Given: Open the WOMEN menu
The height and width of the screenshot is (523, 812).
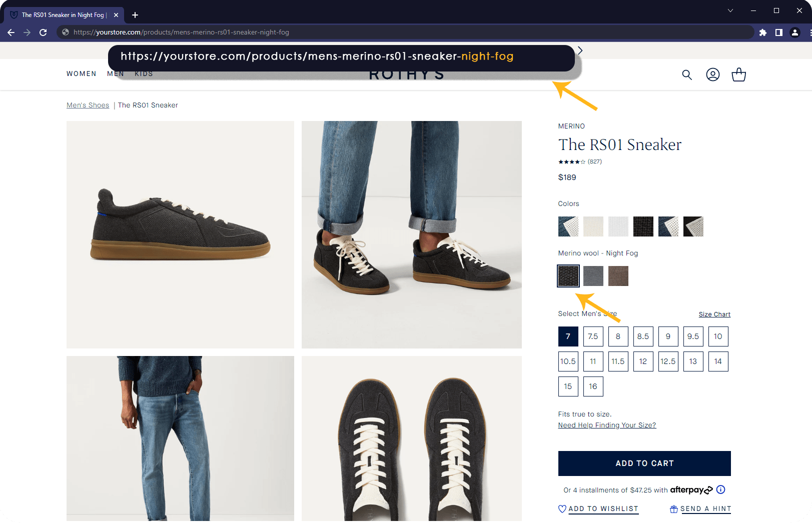Looking at the screenshot, I should [82, 73].
